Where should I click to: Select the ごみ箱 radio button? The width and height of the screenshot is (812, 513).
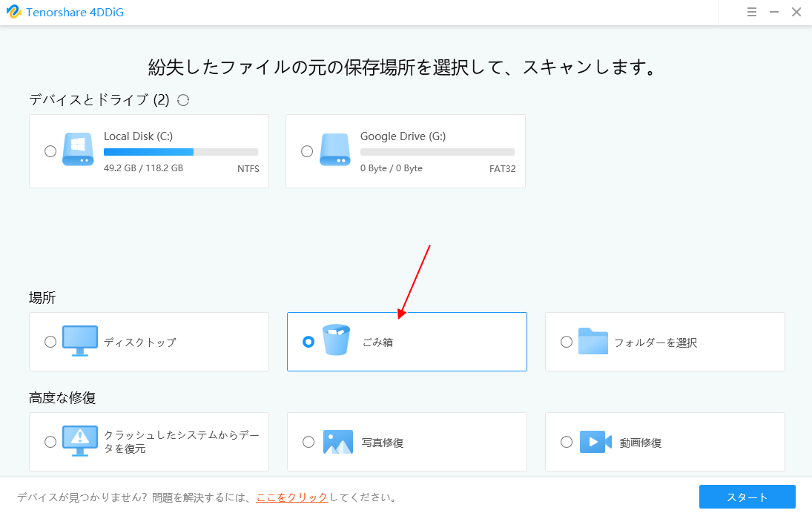click(308, 342)
